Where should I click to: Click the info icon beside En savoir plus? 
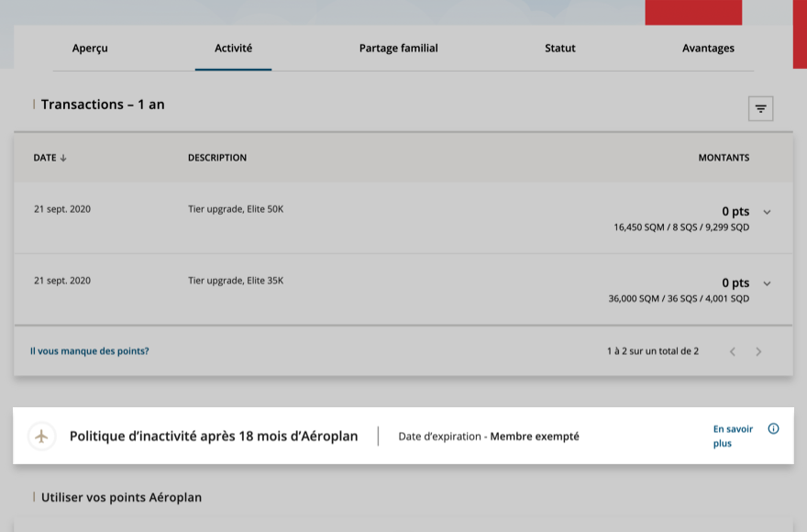click(773, 428)
